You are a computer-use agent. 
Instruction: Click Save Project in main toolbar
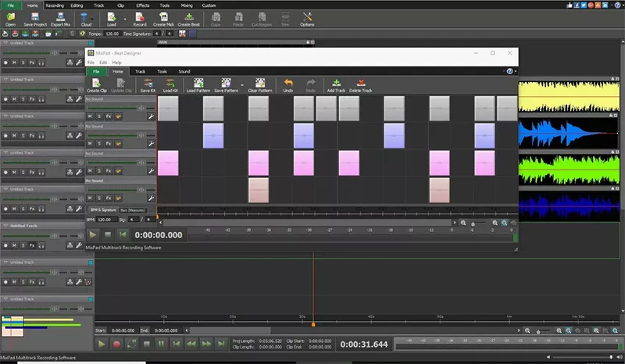click(35, 19)
